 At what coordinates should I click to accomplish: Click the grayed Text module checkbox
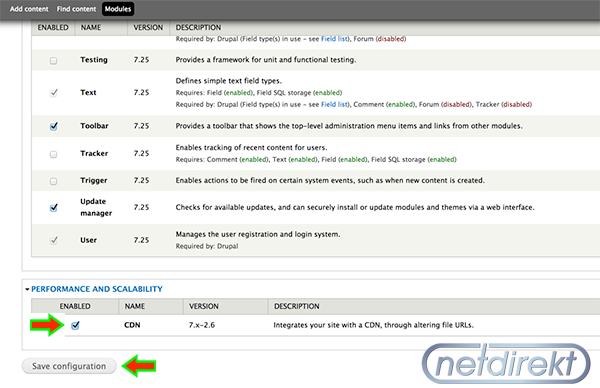54,93
